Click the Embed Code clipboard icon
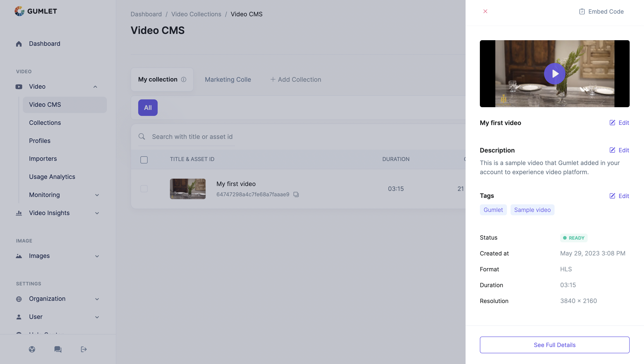Image resolution: width=644 pixels, height=364 pixels. point(582,11)
